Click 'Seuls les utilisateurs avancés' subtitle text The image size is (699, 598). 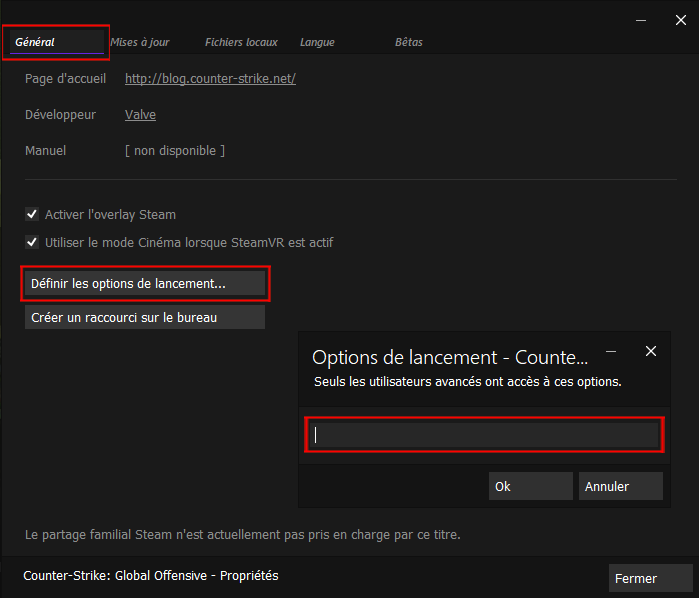[x=468, y=382]
